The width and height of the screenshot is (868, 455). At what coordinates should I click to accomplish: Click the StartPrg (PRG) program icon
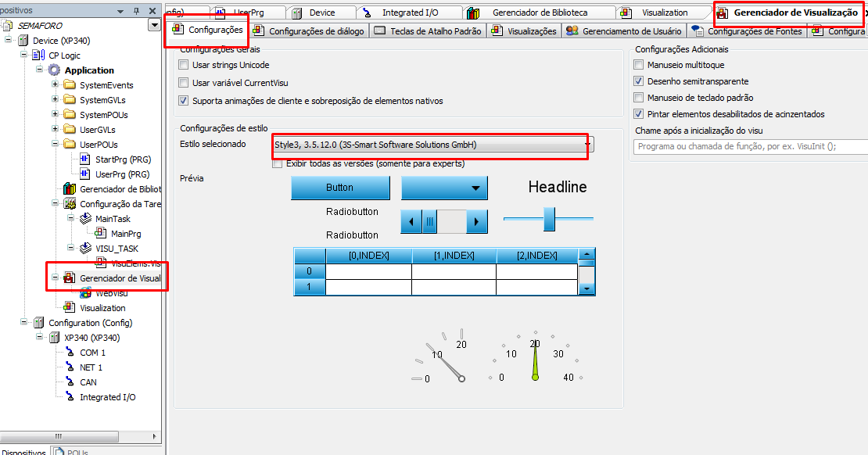point(85,159)
